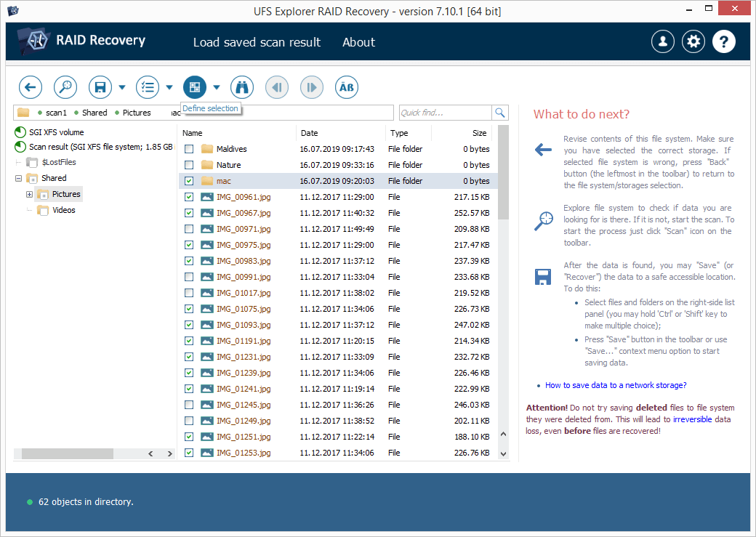Click Shared in the path breadcrumb

pos(94,113)
